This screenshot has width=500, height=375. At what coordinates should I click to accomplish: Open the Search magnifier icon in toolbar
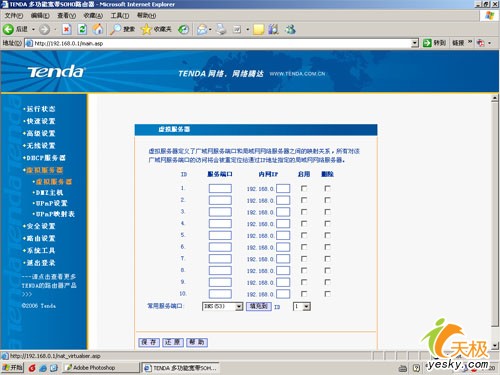(x=116, y=29)
